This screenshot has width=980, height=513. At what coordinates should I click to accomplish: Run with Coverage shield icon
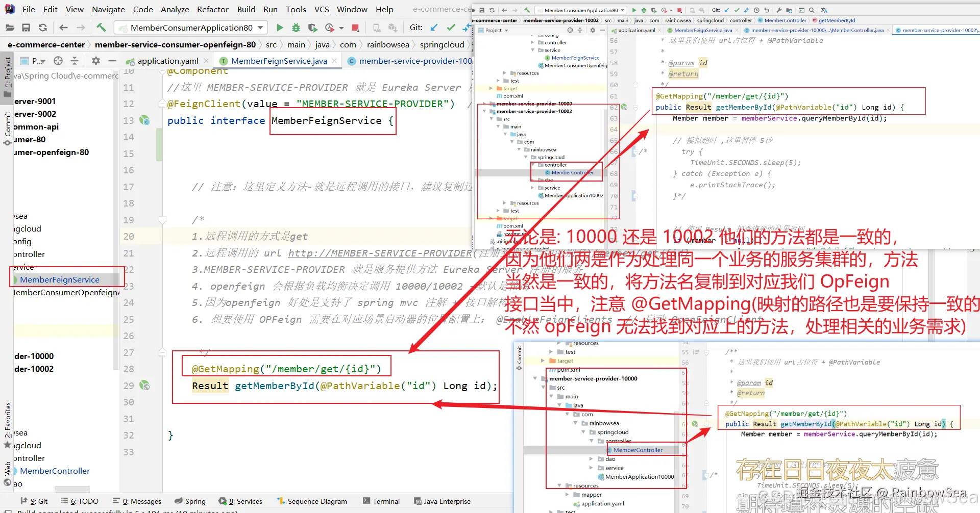pos(313,28)
